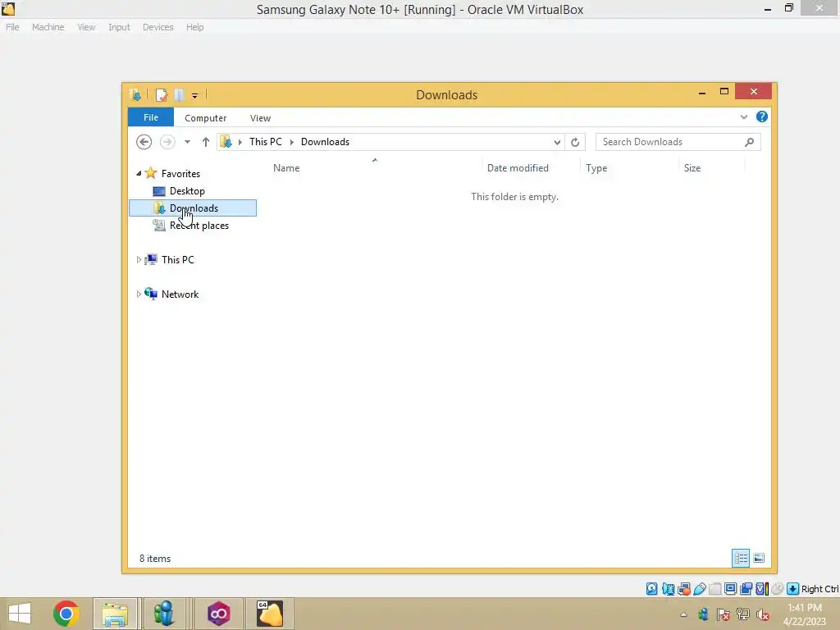Click the Downloads folder icon in title bar

point(135,95)
